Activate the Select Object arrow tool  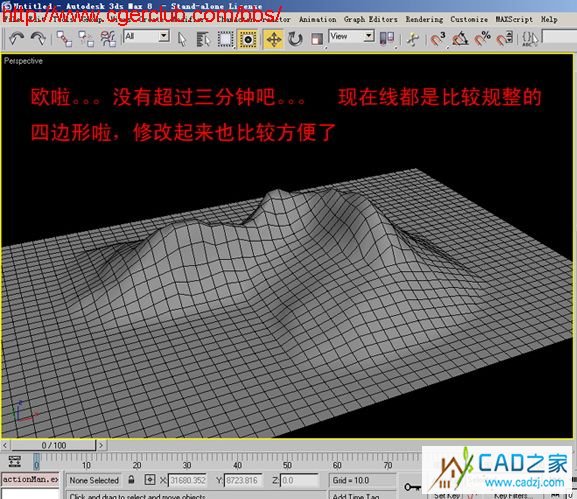182,39
